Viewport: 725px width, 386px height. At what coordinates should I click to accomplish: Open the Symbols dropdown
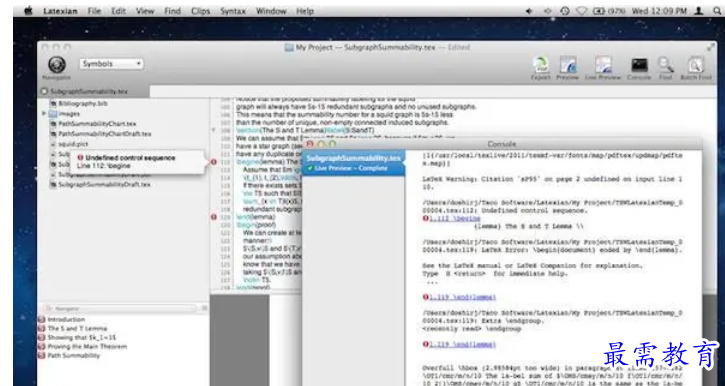tap(111, 64)
